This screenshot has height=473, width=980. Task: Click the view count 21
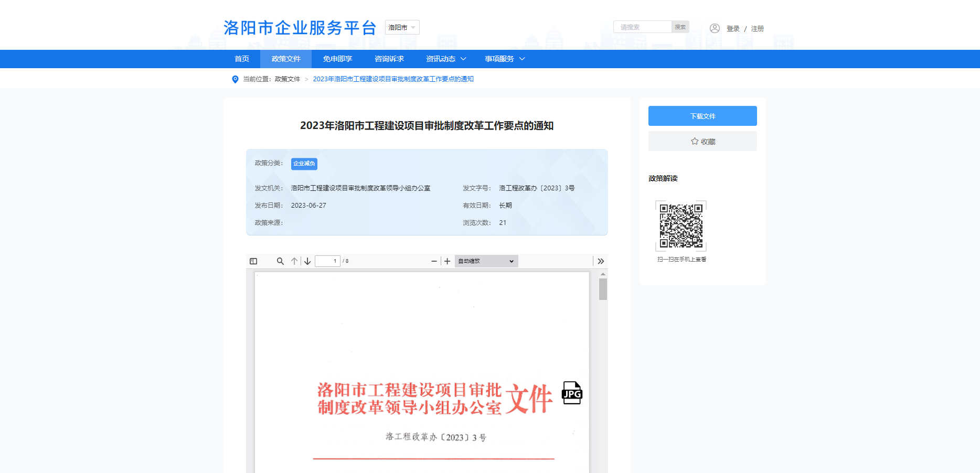[503, 223]
